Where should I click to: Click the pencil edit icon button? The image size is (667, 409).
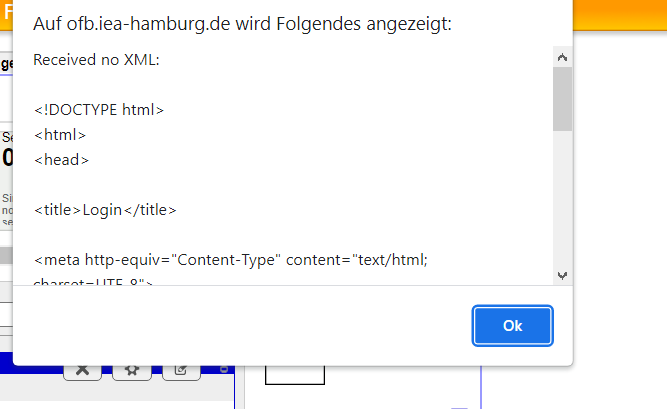tap(181, 371)
